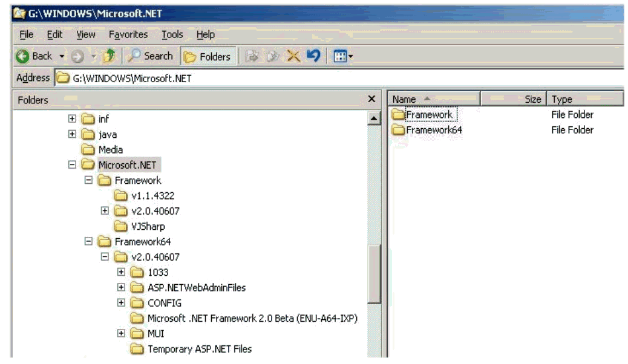This screenshot has height=364, width=628.
Task: Go up one folder level
Action: 109,56
